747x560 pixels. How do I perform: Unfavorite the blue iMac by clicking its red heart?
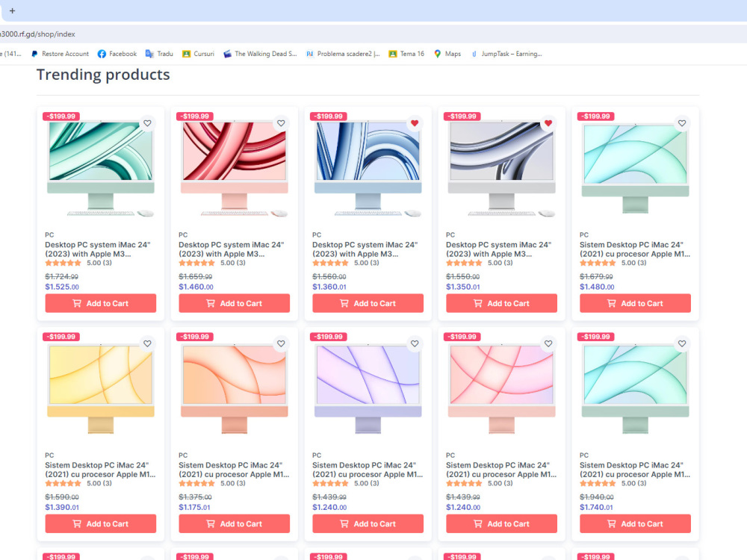(415, 122)
